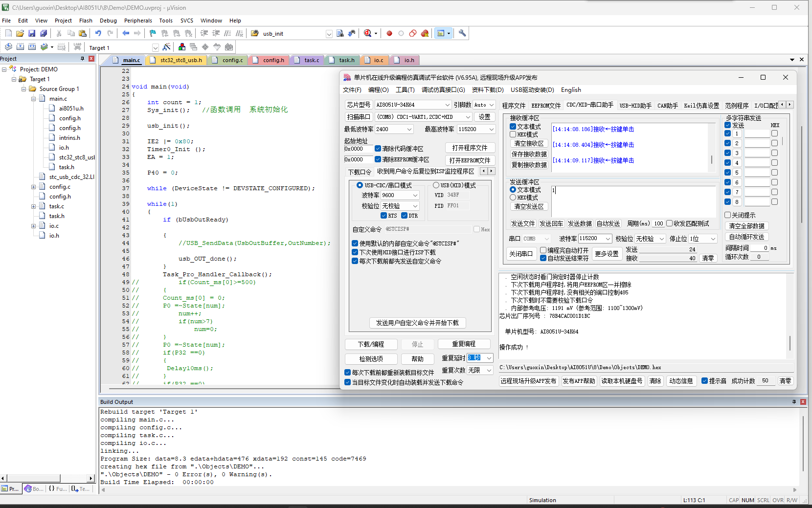Open Target 1 selection dropdown

[x=155, y=47]
